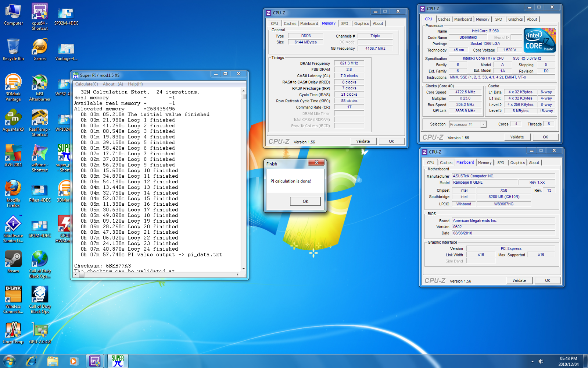Open the Call of Duty Black Ops globe shortcut
The height and width of the screenshot is (368, 588).
coord(40,264)
